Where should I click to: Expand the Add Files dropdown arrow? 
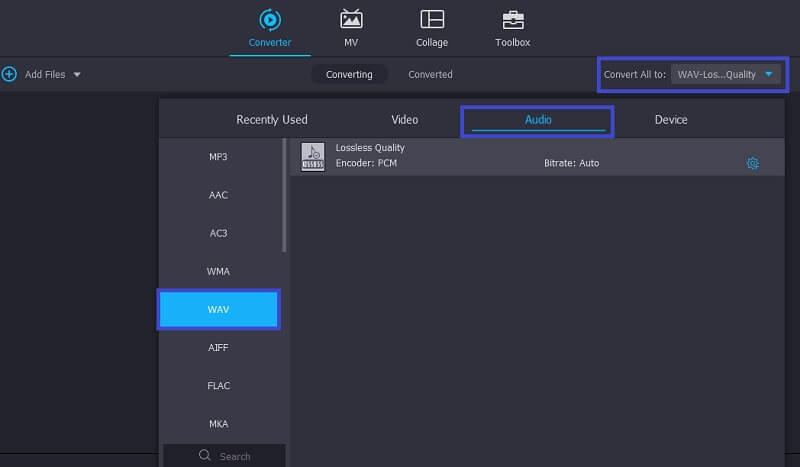(x=77, y=75)
